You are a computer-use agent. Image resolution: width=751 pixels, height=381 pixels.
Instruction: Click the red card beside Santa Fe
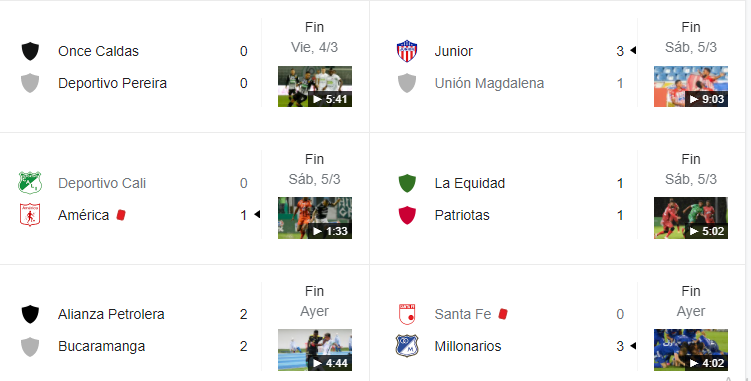click(x=502, y=314)
